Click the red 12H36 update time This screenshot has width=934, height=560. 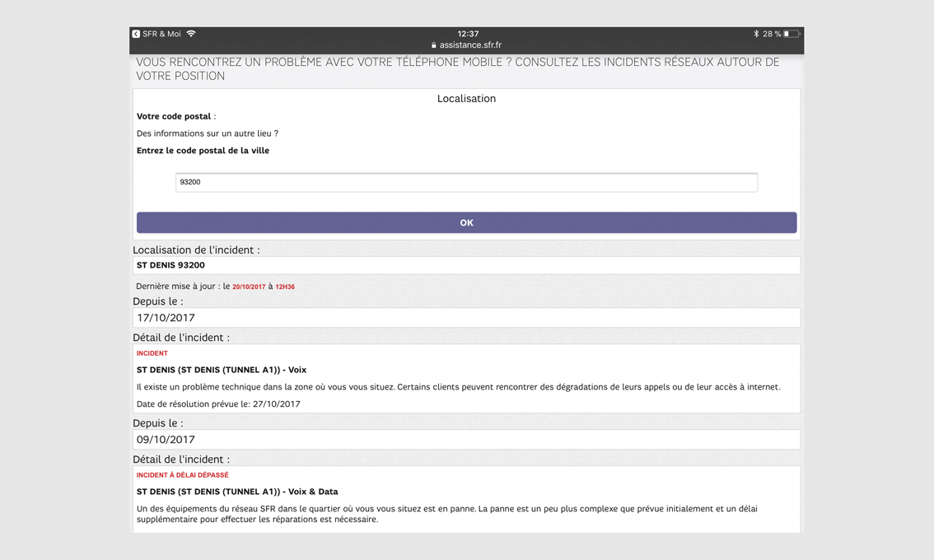[285, 287]
